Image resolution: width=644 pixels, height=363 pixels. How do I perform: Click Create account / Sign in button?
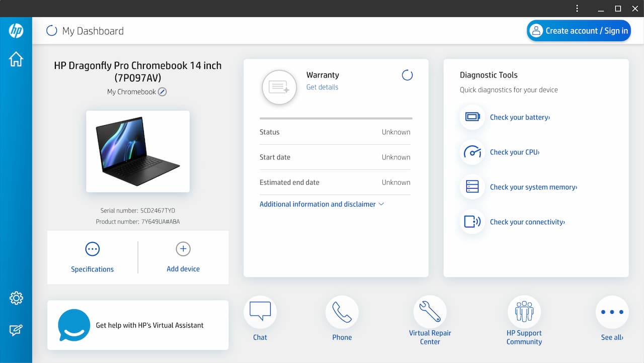[579, 31]
